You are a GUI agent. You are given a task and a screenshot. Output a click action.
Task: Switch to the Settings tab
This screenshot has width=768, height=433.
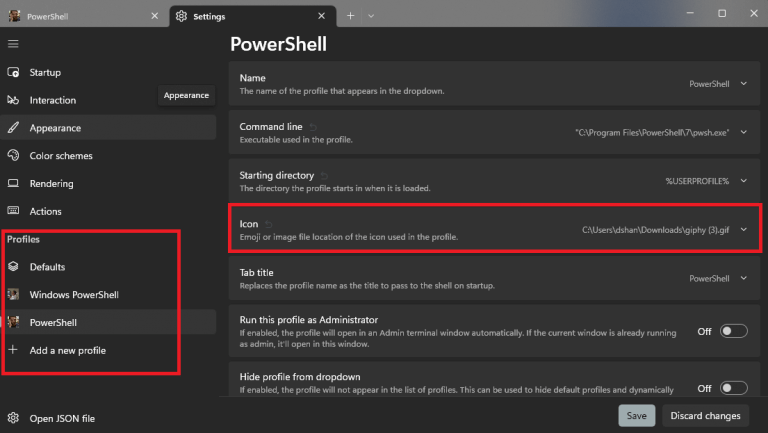point(253,16)
